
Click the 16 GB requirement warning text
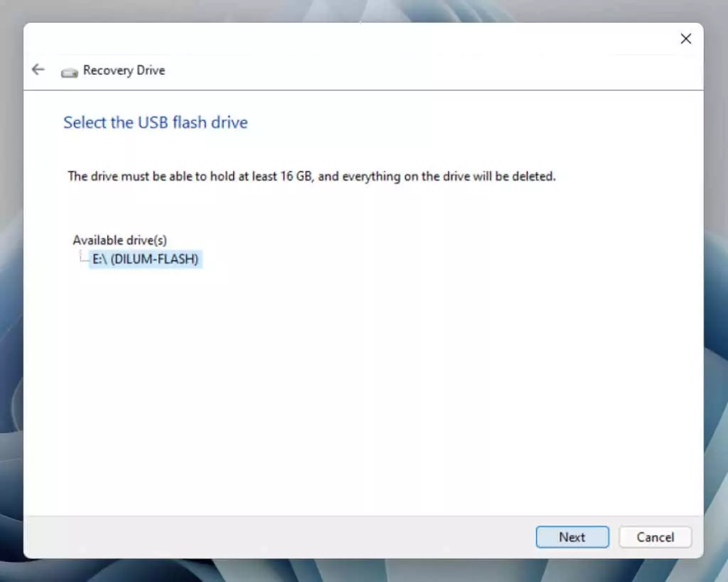(311, 176)
